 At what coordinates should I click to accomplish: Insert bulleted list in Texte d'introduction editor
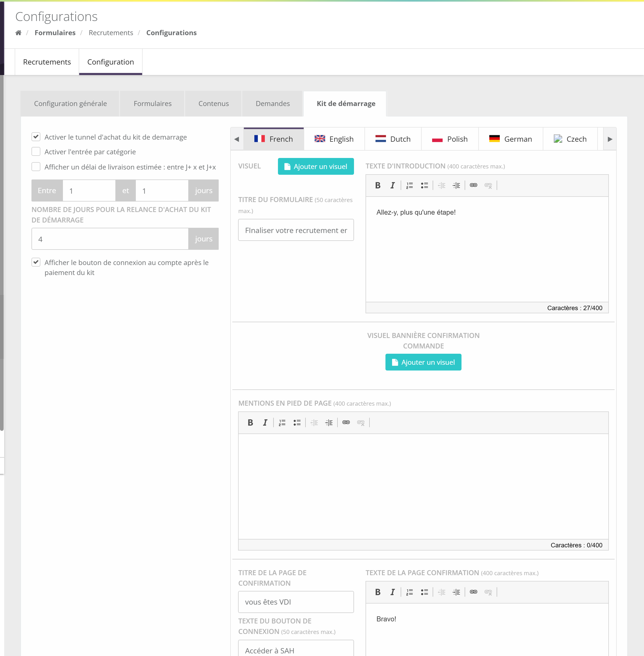pyautogui.click(x=425, y=186)
